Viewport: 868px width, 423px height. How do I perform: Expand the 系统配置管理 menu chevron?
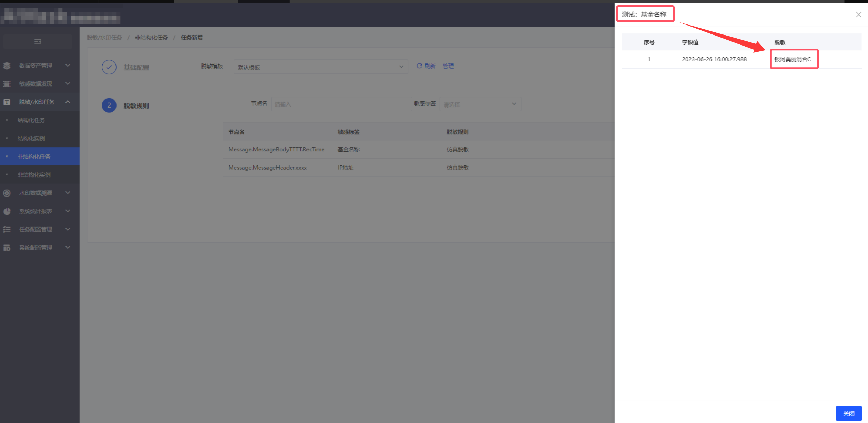[68, 247]
